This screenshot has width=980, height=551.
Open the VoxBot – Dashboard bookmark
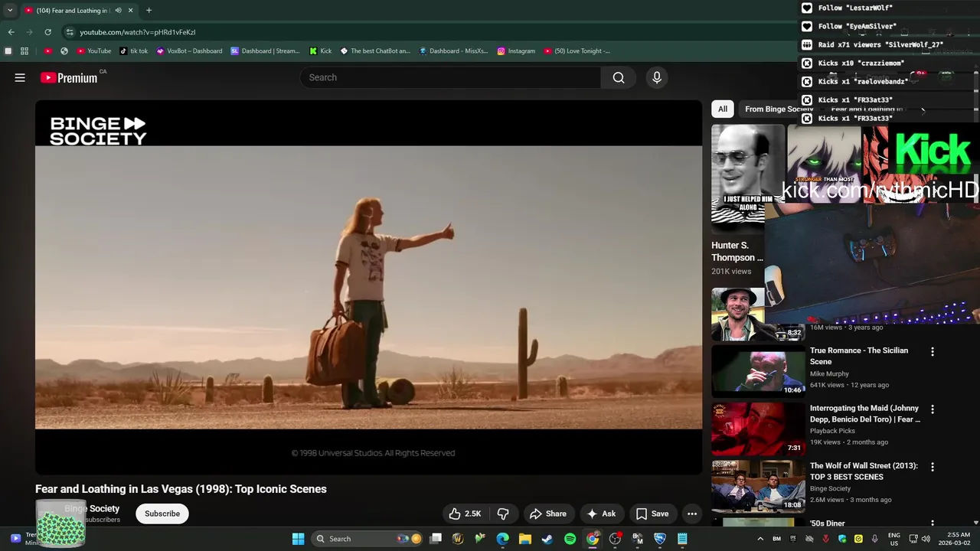click(189, 51)
